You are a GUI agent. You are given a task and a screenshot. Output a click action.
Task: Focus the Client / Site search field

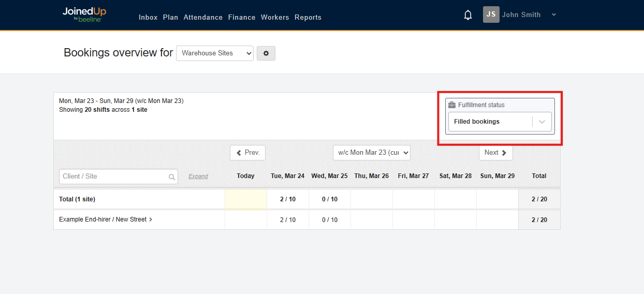pyautogui.click(x=119, y=177)
